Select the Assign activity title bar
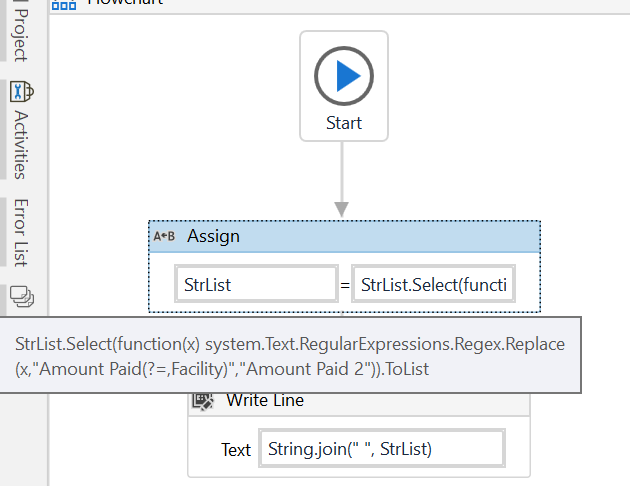This screenshot has width=630, height=486. pyautogui.click(x=344, y=237)
